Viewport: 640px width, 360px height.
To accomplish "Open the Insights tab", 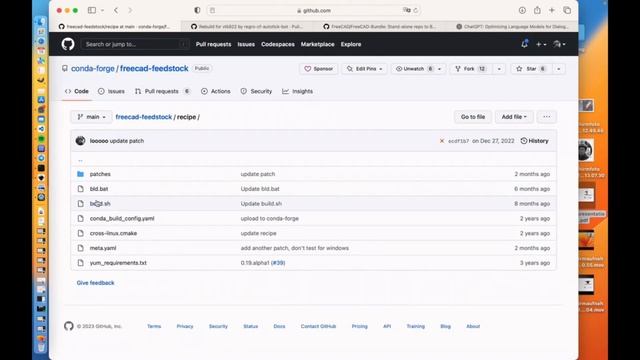I will click(298, 91).
